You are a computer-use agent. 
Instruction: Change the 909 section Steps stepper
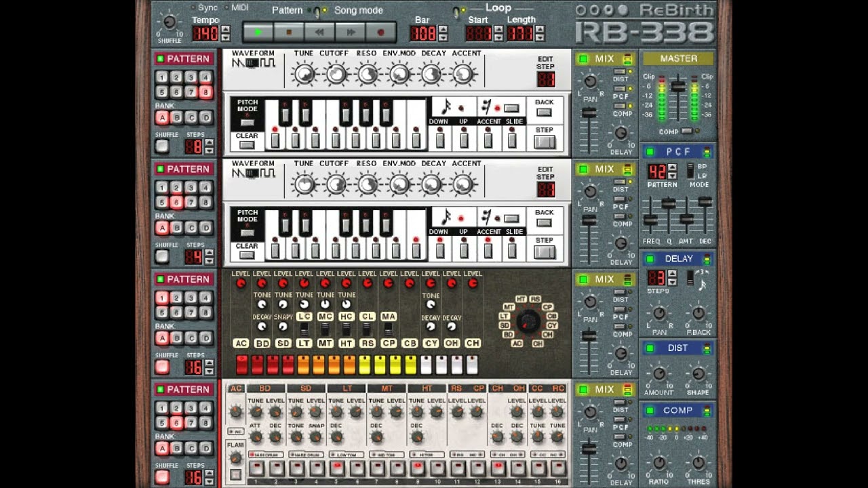pyautogui.click(x=209, y=477)
